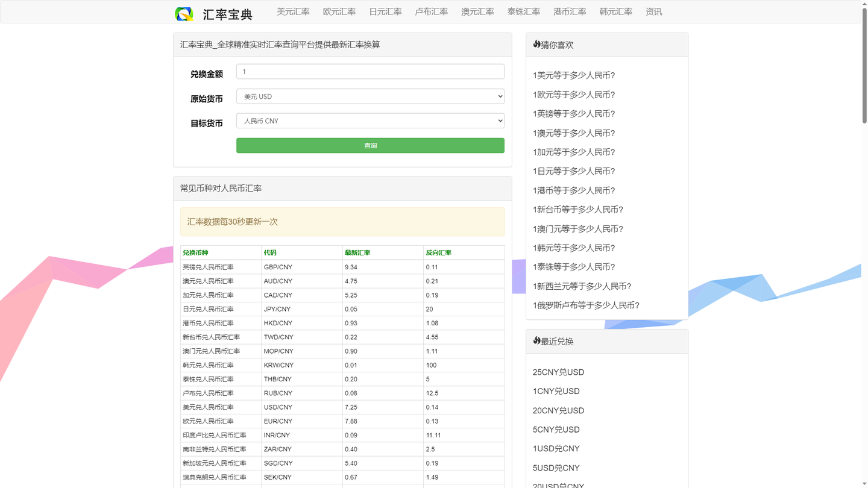Click the 反向汇率 column header
The height and width of the screenshot is (488, 868).
point(438,252)
